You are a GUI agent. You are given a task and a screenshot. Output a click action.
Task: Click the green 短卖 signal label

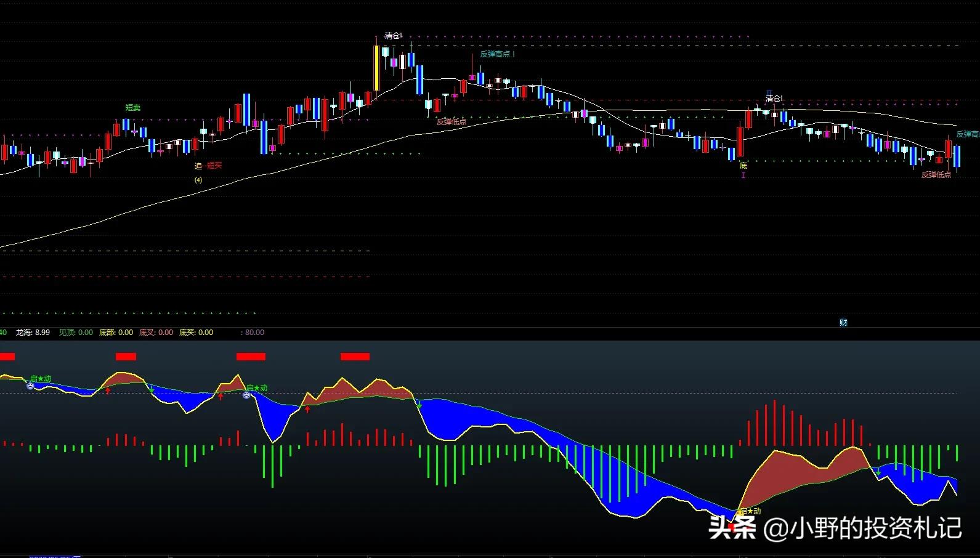coord(133,108)
